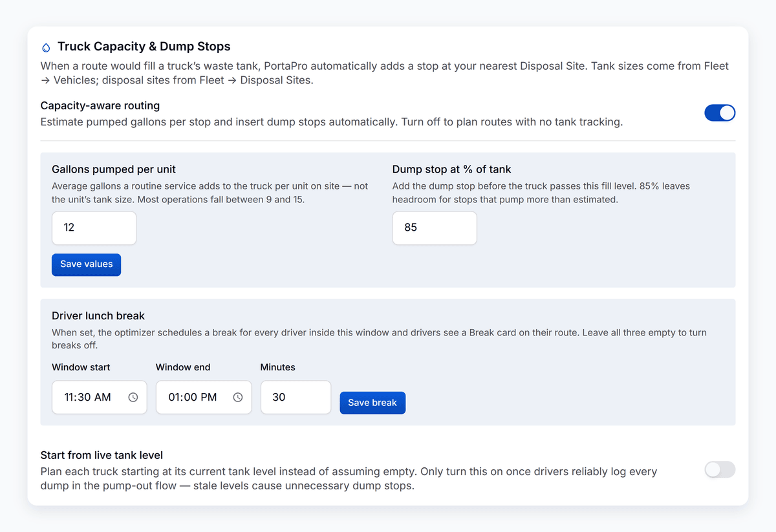
Task: Click the Window end time field
Action: [204, 397]
